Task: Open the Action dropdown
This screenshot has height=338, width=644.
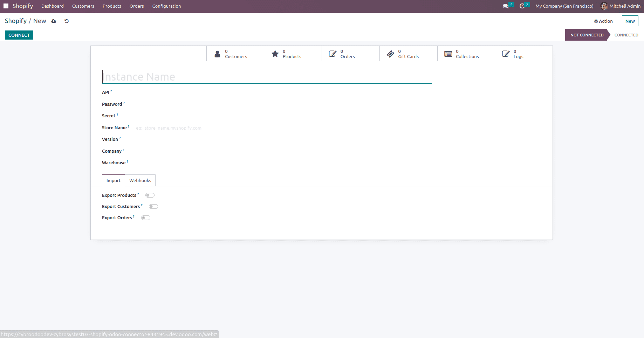Action: click(603, 21)
